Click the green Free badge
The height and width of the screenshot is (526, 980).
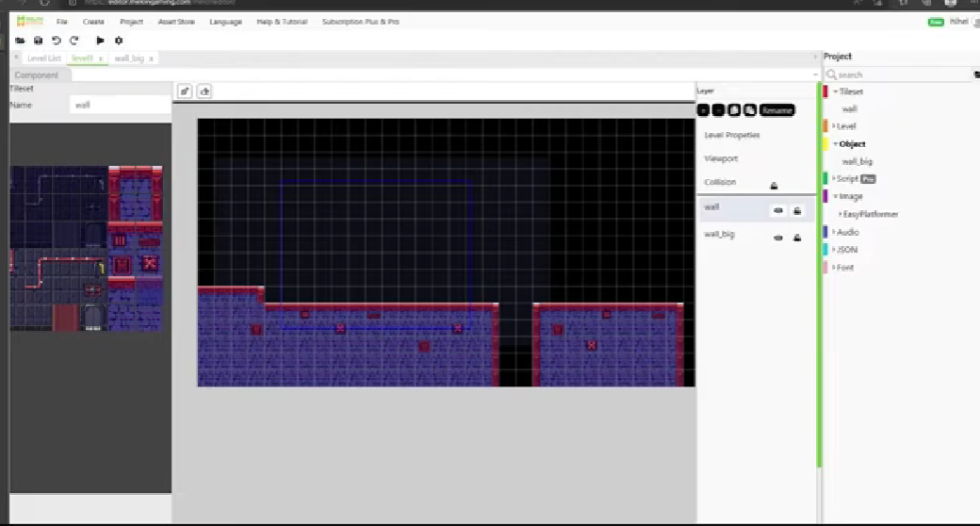pos(936,22)
